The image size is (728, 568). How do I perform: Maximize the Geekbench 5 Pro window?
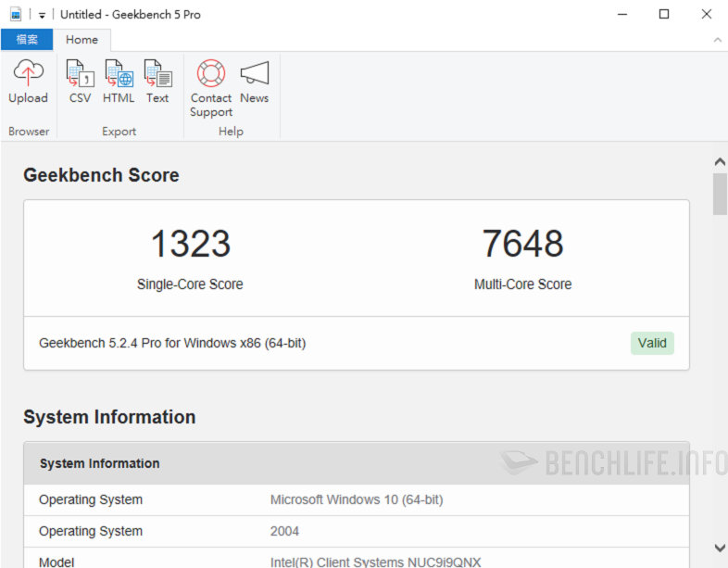(664, 15)
